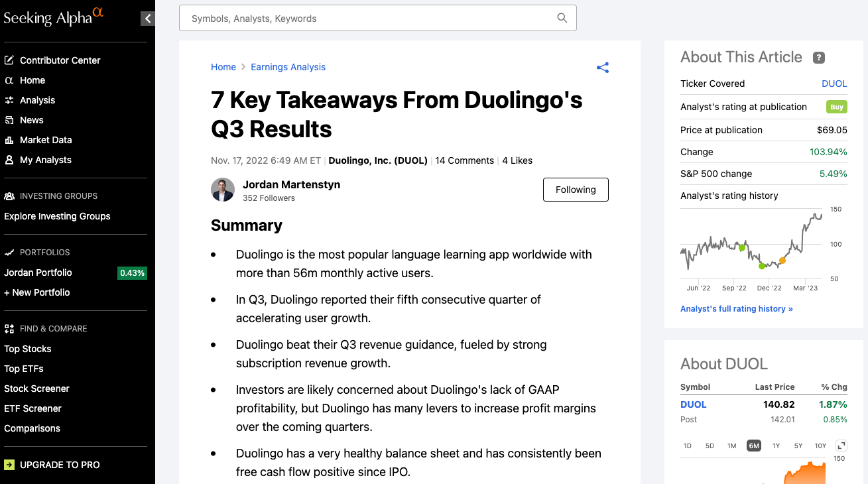Click the green rating dot near Dec '22
This screenshot has width=868, height=484.
coord(762,266)
